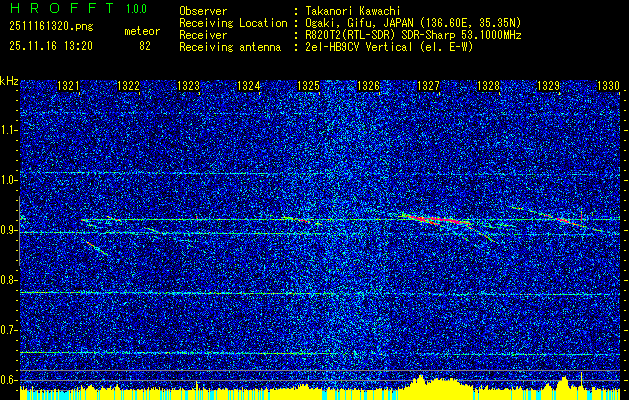
Task: Click location text Ogaki, Gifu, JAPAN
Action: pos(359,23)
